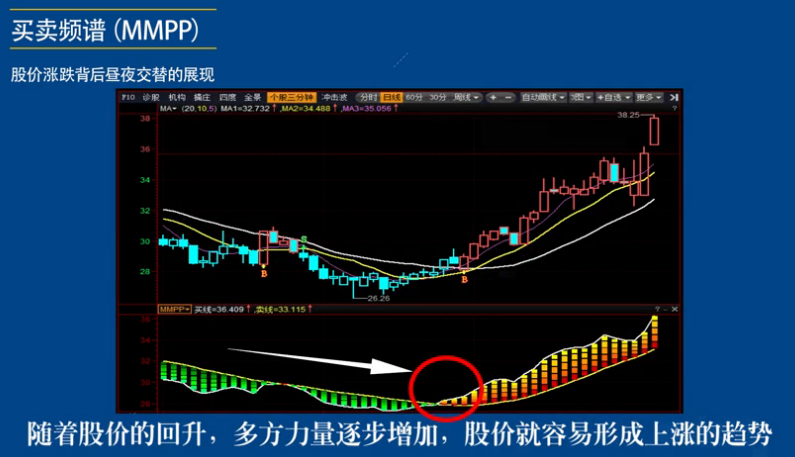Image resolution: width=795 pixels, height=457 pixels.
Task: Click the first B buy marker under candlesticks
Action: [264, 273]
